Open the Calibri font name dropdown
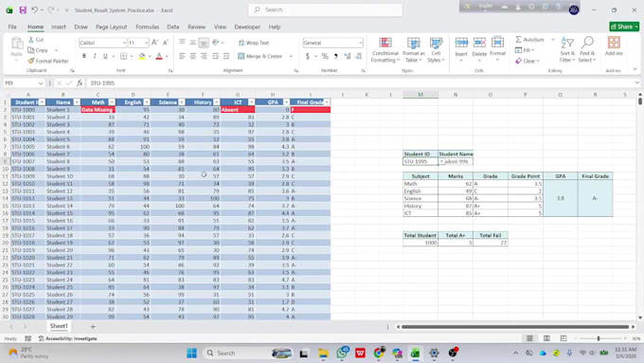 click(124, 43)
